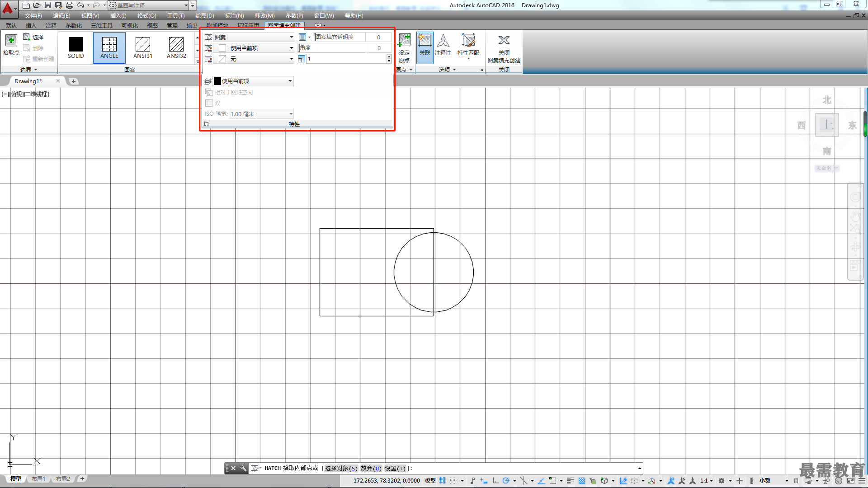Open the 绘图(D) menu

pyautogui.click(x=205, y=16)
